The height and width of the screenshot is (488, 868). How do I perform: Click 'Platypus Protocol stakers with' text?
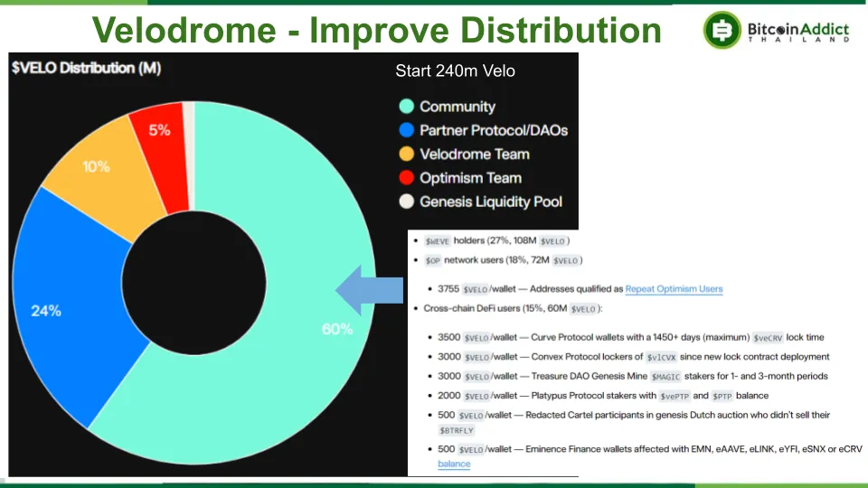[x=593, y=396]
